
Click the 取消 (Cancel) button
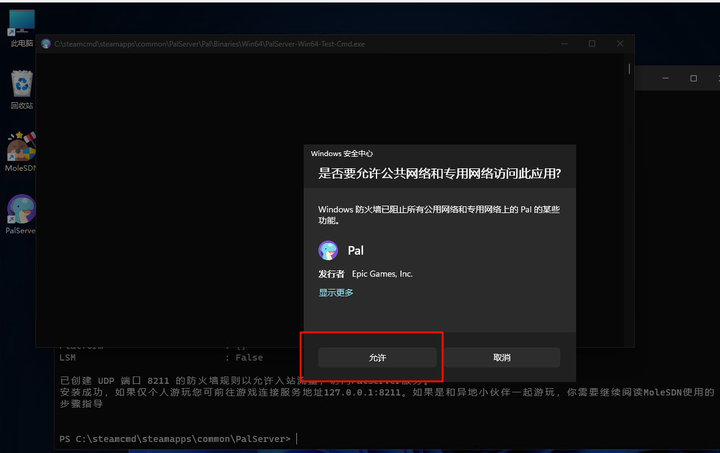click(502, 358)
